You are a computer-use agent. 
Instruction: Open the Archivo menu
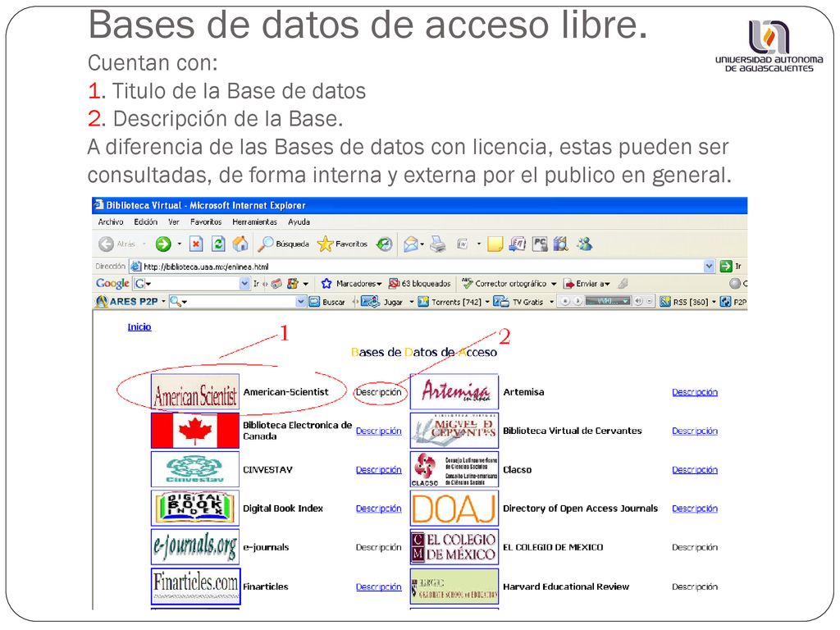(111, 221)
